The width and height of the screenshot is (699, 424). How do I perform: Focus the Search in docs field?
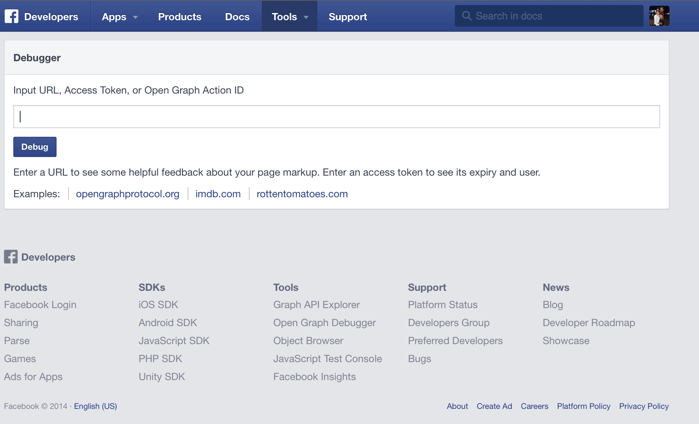[x=549, y=16]
